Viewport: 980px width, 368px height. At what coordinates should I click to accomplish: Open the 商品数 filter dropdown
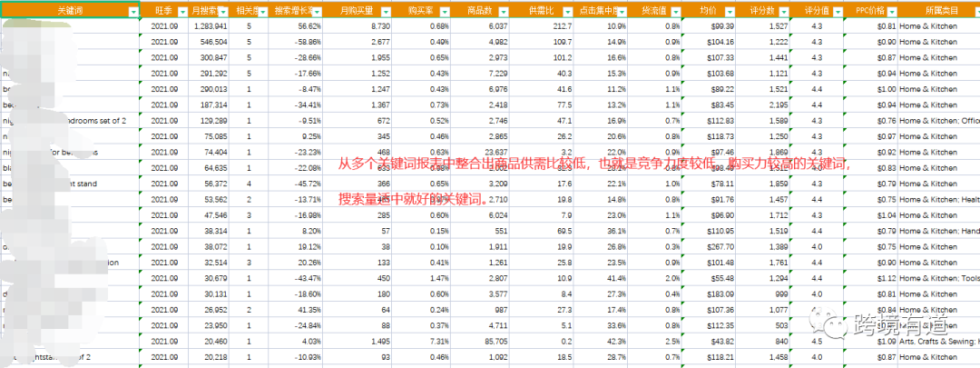503,12
